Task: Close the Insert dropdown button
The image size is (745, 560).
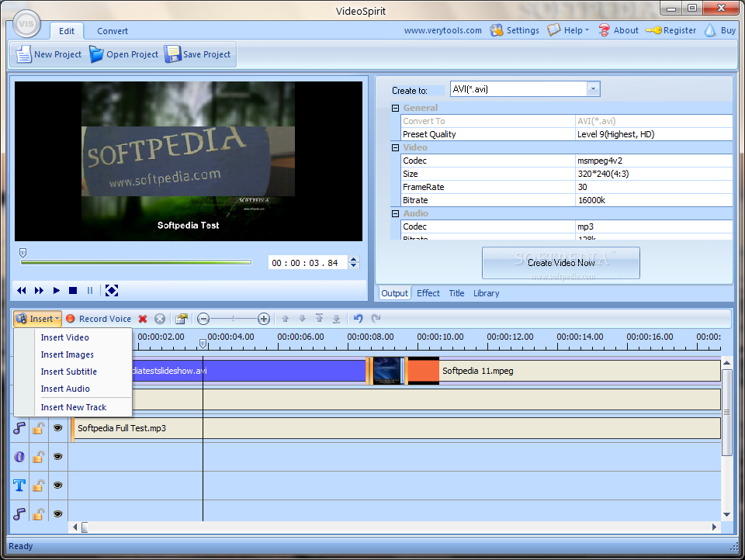Action: click(x=37, y=319)
